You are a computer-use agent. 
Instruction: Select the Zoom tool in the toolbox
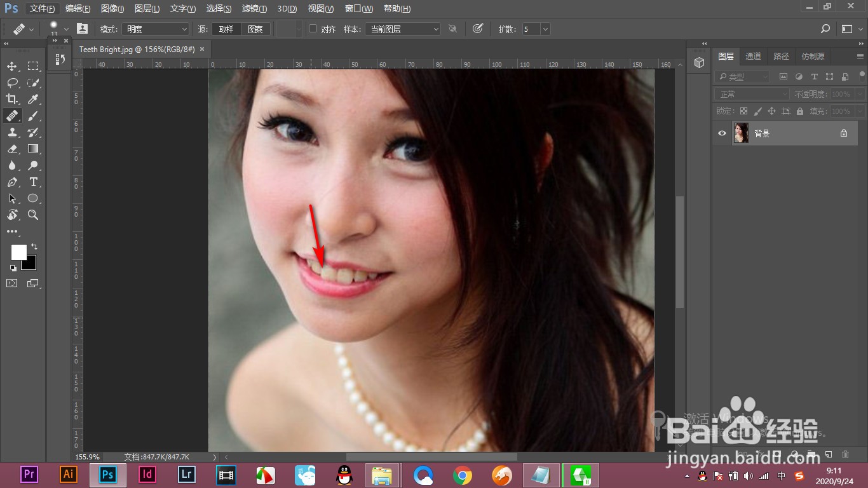click(33, 215)
